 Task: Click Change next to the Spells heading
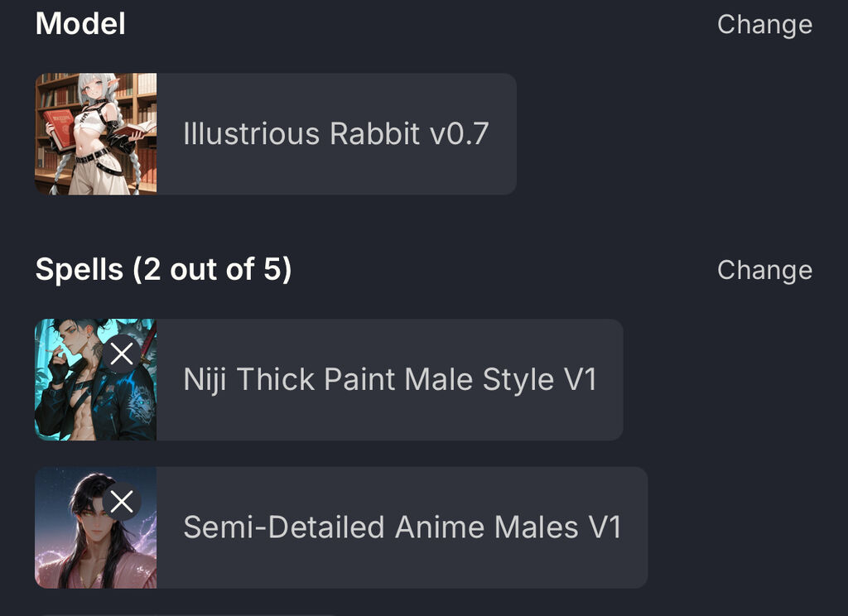tap(764, 271)
